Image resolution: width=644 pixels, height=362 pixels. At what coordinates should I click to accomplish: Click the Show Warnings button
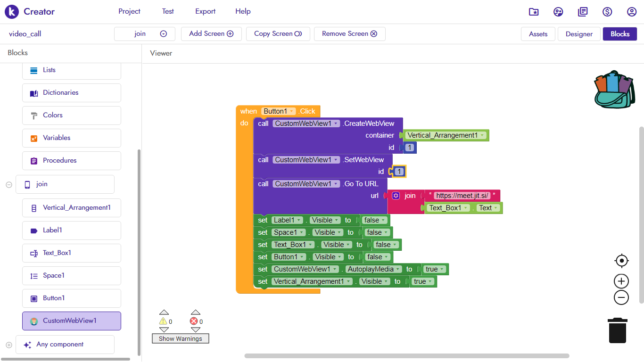[180, 338]
